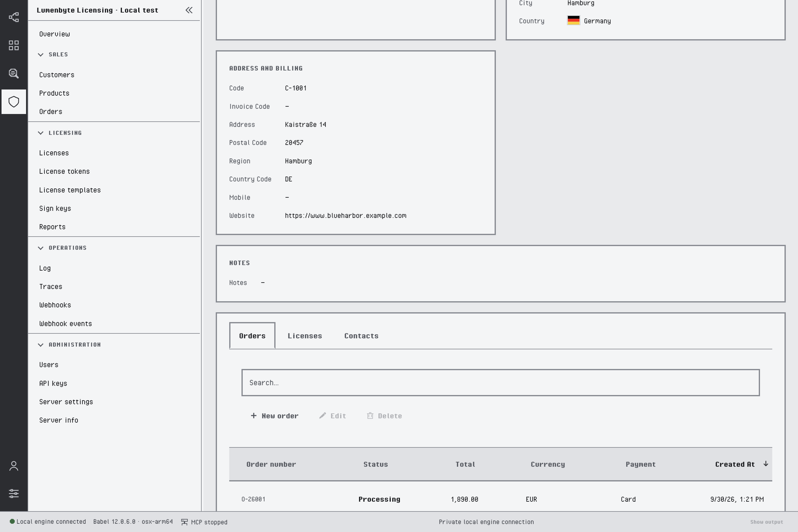Focus the orders Search field

click(500, 382)
